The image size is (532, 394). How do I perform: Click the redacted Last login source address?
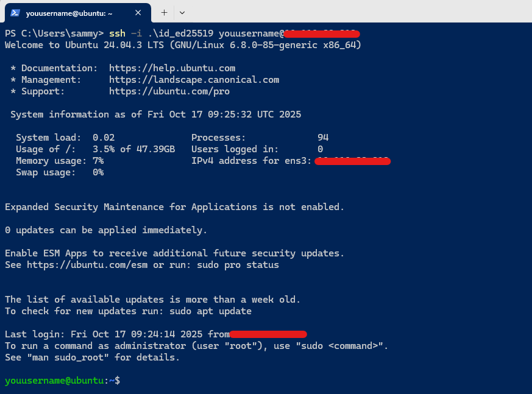pos(268,334)
